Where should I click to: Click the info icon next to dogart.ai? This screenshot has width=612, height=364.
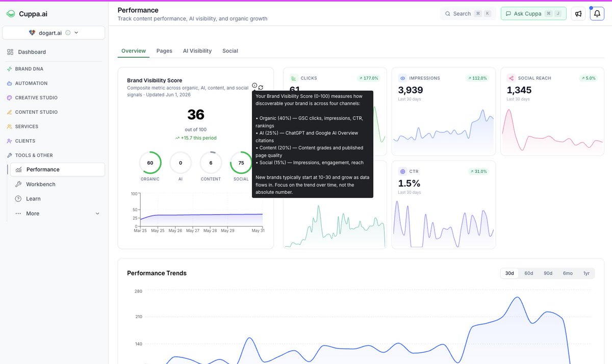tap(68, 33)
